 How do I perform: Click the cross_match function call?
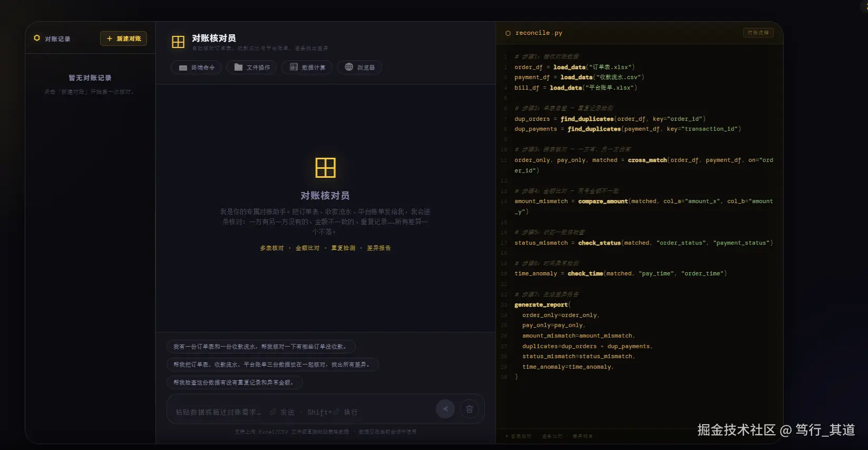647,160
